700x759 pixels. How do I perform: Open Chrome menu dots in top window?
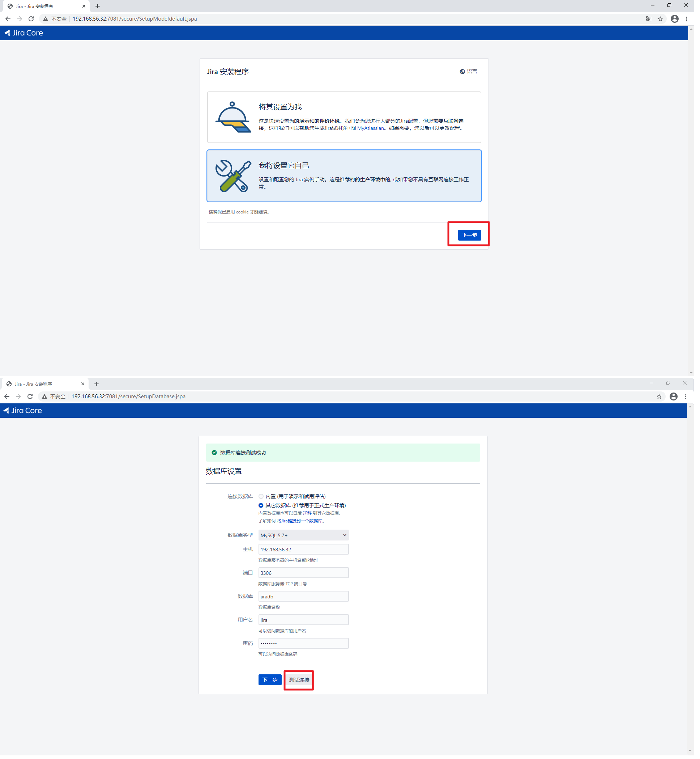[692, 19]
